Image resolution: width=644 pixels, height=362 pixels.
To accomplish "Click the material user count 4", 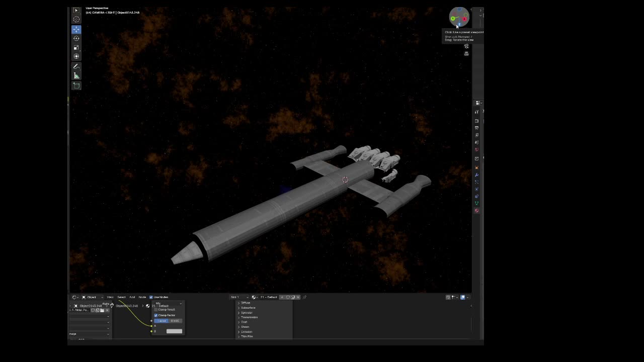I will pos(282,297).
